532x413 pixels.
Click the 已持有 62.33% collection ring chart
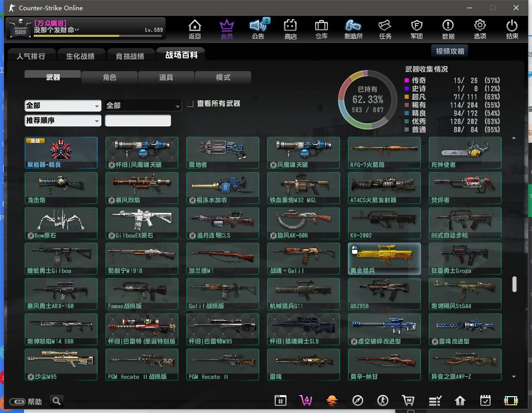[368, 100]
